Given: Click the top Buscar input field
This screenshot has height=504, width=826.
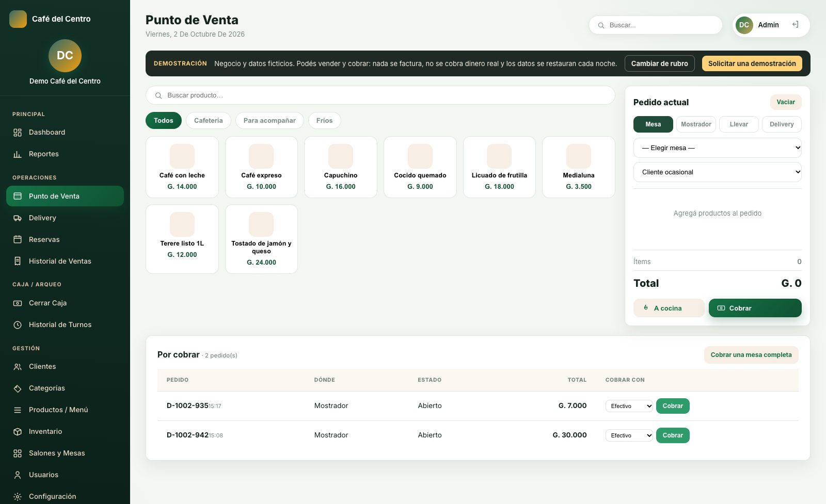Looking at the screenshot, I should point(656,25).
